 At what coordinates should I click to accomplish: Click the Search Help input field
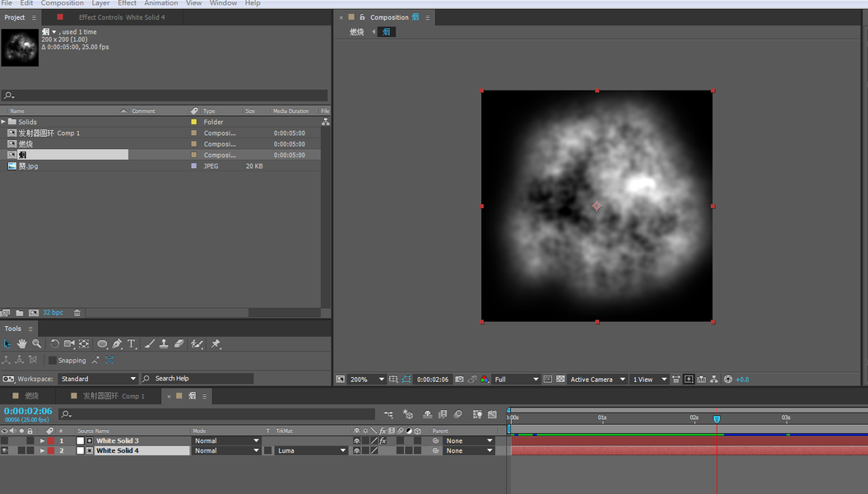pos(197,379)
